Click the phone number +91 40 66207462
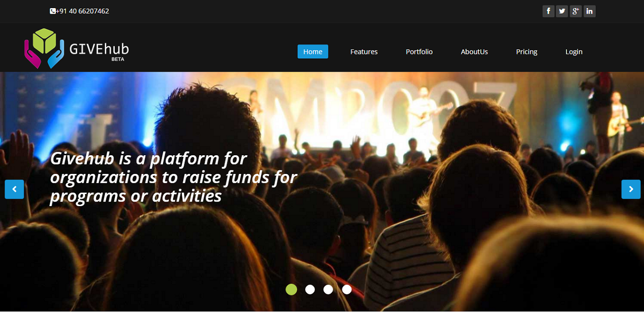644x312 pixels. click(83, 11)
